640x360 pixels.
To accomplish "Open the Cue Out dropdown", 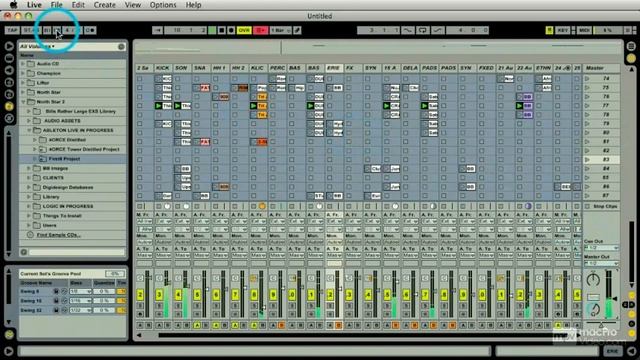I will point(601,248).
